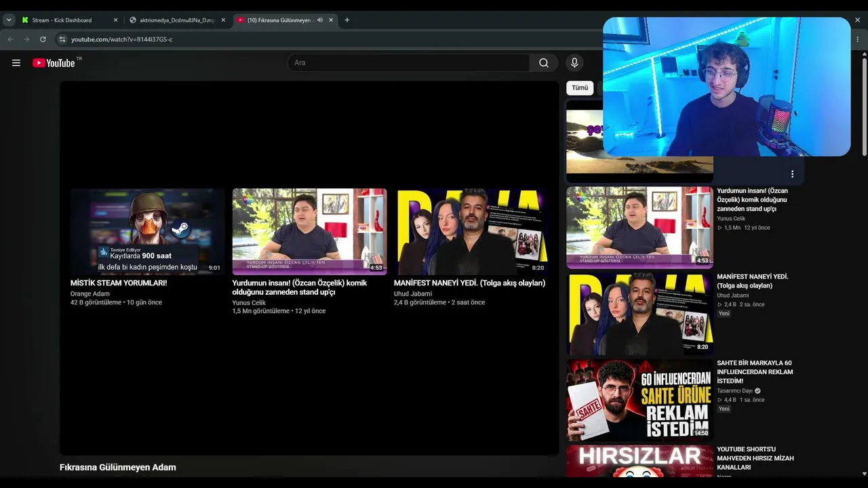Select the Tümü filter chip
The height and width of the screenshot is (488, 868).
tap(580, 88)
